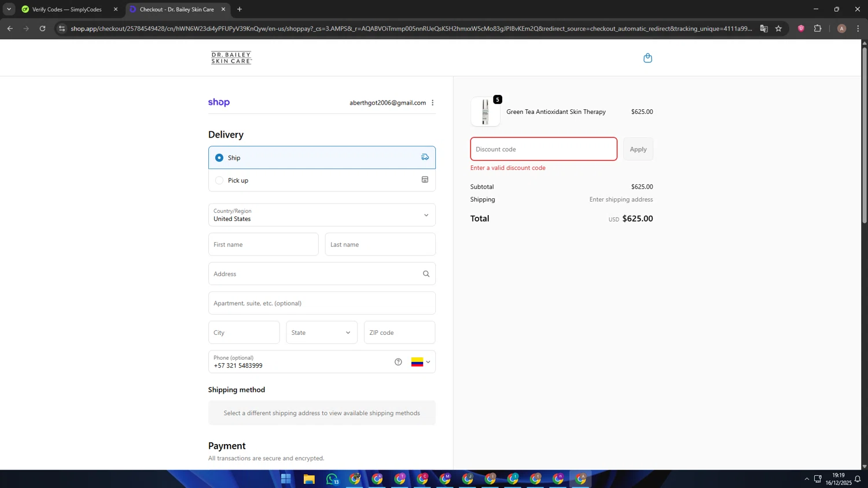The image size is (868, 488).
Task: Reload the checkout page
Action: [42, 28]
